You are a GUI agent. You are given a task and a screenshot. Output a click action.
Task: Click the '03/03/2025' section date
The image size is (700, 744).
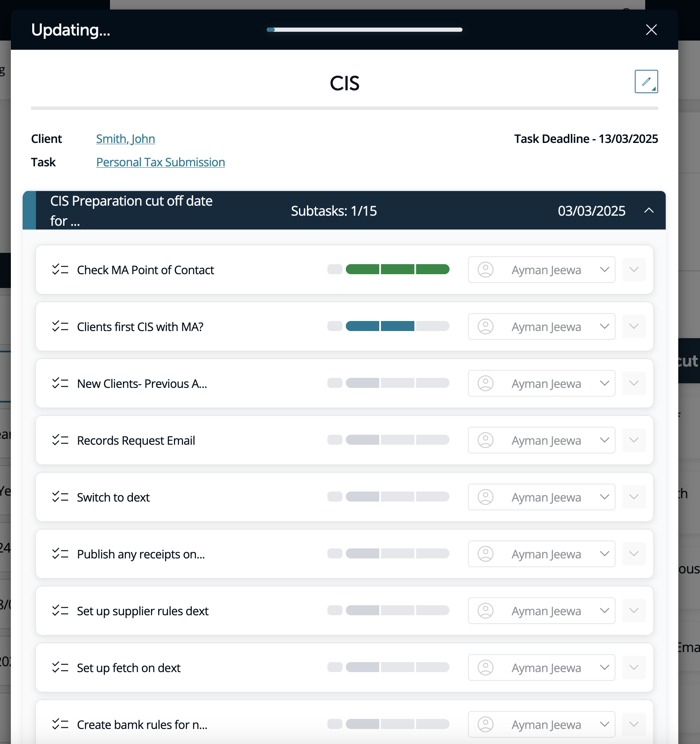click(x=591, y=211)
